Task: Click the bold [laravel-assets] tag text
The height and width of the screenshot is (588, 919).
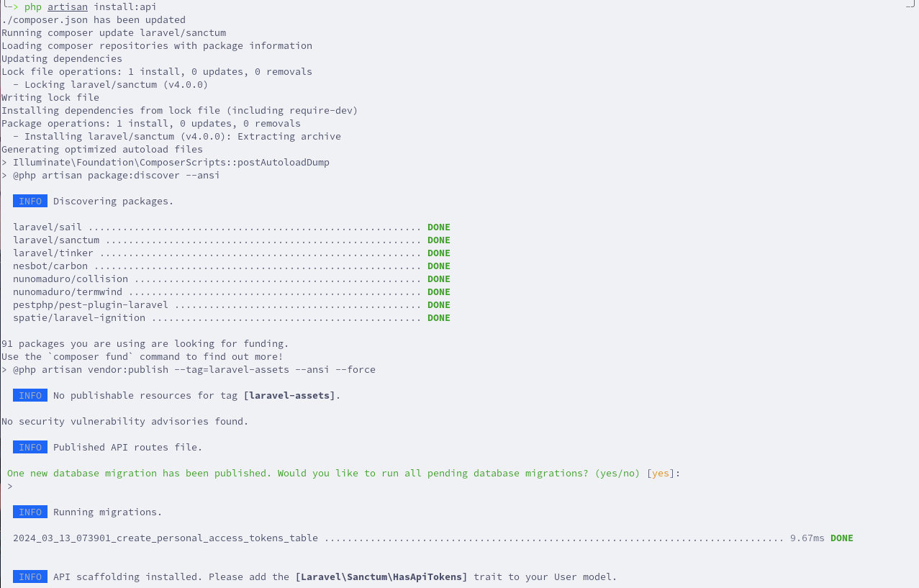Action: click(289, 395)
